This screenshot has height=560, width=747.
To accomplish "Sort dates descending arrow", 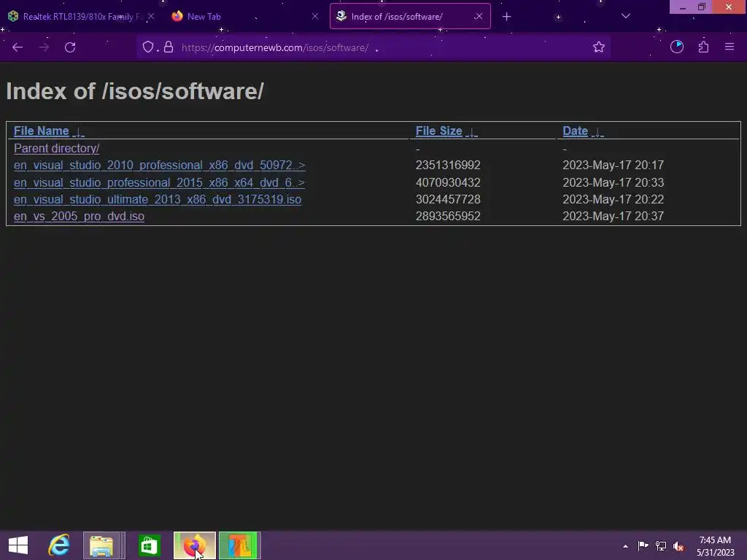I will click(597, 132).
